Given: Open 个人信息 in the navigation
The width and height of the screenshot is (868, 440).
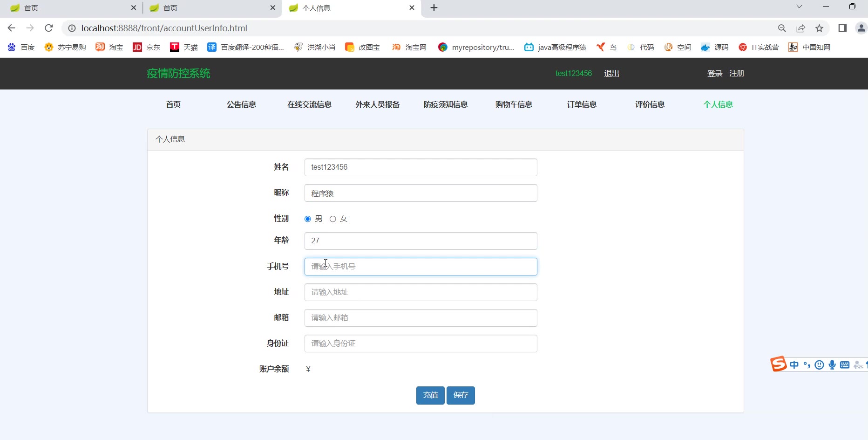Looking at the screenshot, I should click(718, 104).
